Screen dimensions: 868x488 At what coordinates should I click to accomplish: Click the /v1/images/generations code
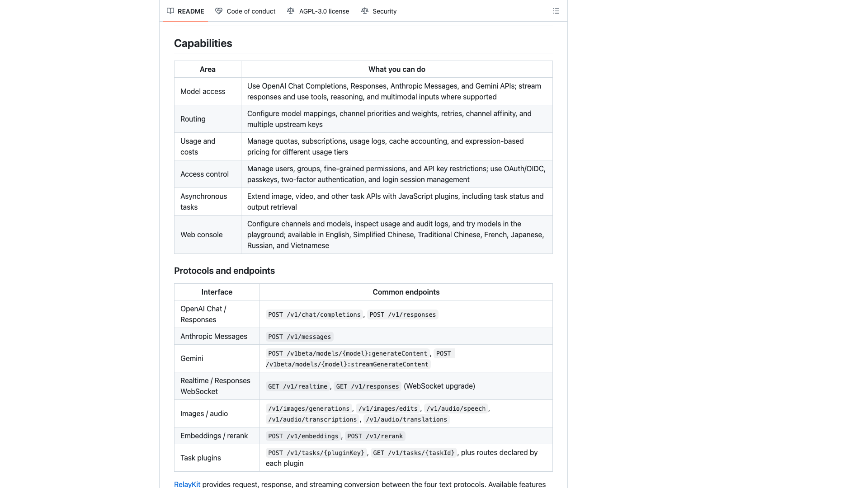coord(309,408)
